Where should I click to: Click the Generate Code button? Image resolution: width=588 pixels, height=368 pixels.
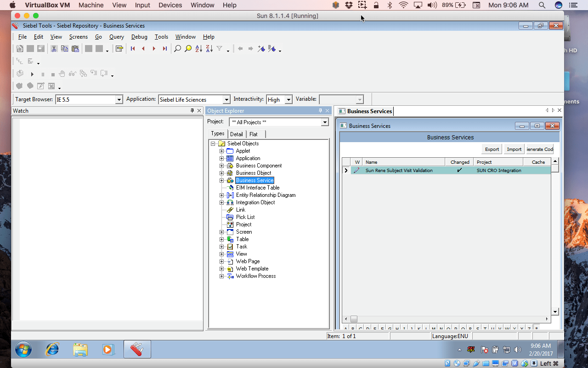pyautogui.click(x=540, y=149)
